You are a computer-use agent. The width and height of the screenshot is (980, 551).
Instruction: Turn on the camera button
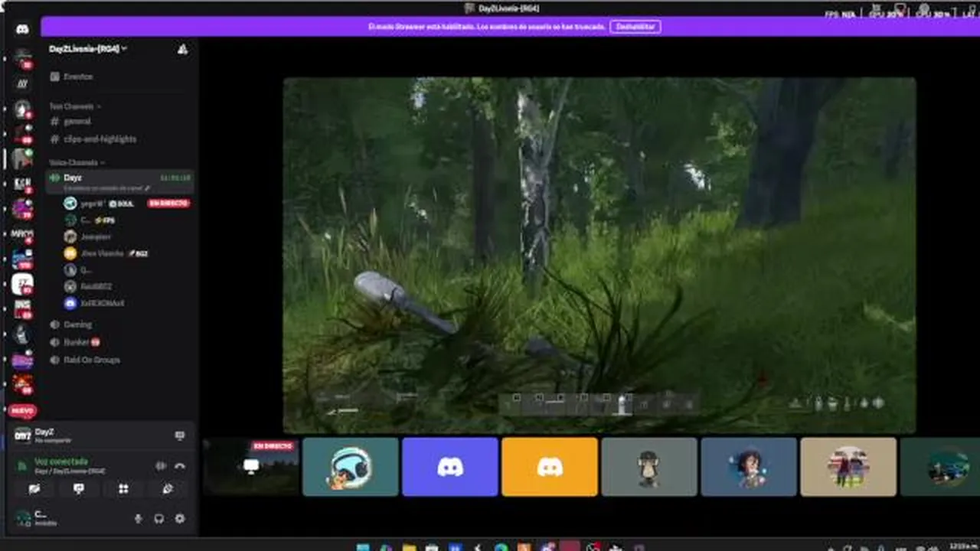[34, 489]
